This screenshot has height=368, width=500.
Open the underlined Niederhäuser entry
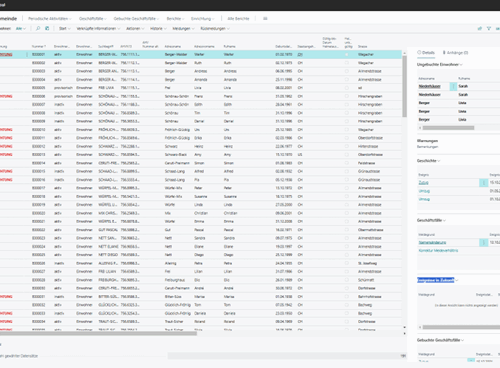(x=430, y=86)
